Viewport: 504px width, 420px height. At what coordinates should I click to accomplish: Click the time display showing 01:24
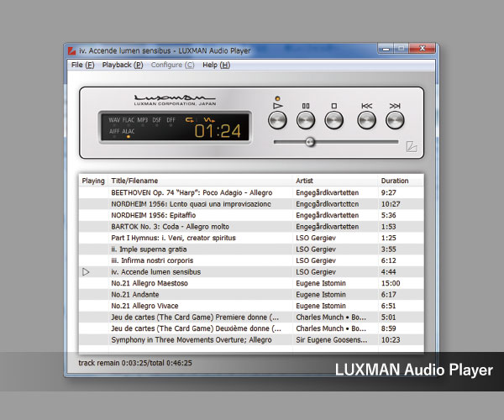tap(218, 131)
